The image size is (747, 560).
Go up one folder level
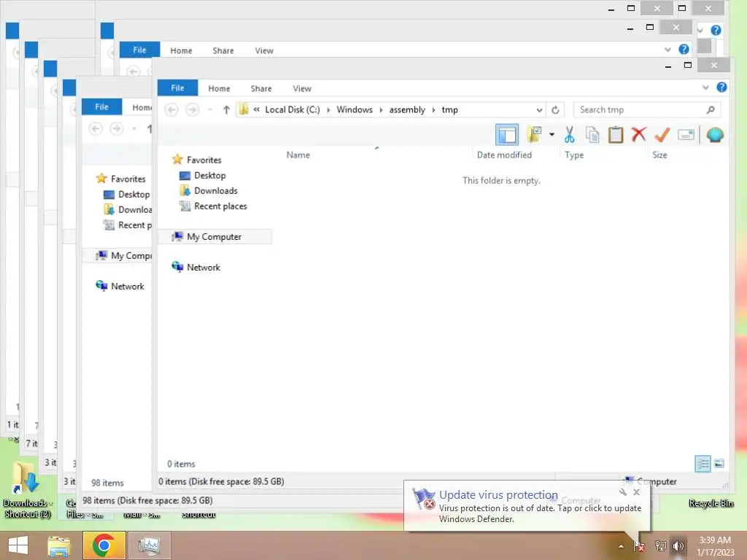pyautogui.click(x=226, y=110)
